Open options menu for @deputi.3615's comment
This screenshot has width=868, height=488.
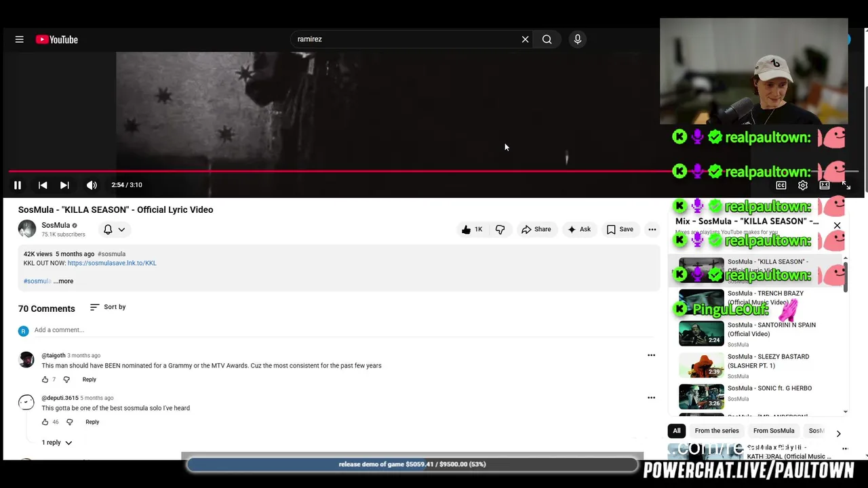pyautogui.click(x=651, y=398)
